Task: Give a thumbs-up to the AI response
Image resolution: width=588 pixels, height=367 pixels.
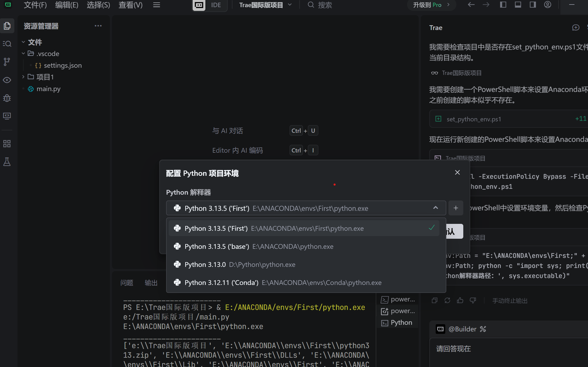Action: coord(460,300)
